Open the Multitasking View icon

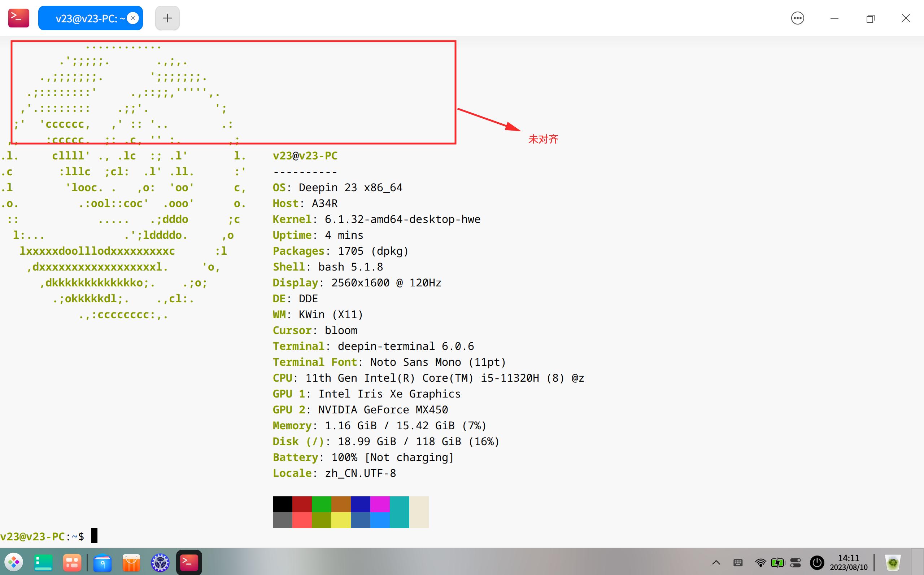pyautogui.click(x=43, y=562)
